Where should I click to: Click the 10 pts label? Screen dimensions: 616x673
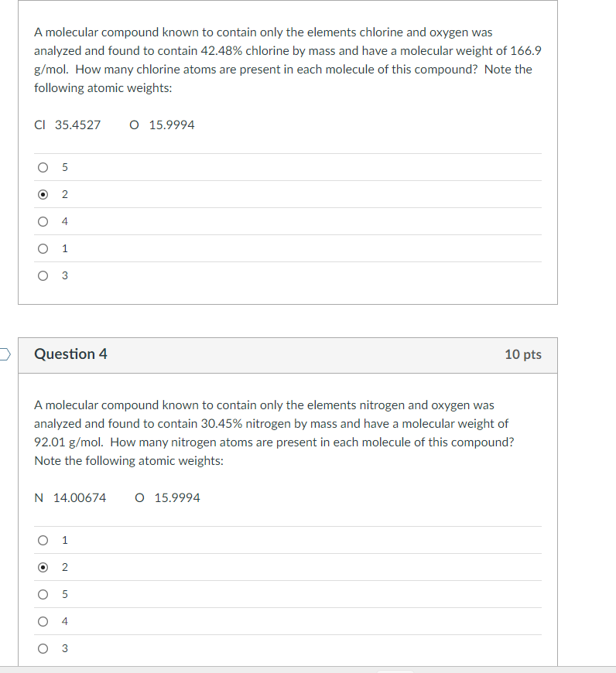(523, 354)
